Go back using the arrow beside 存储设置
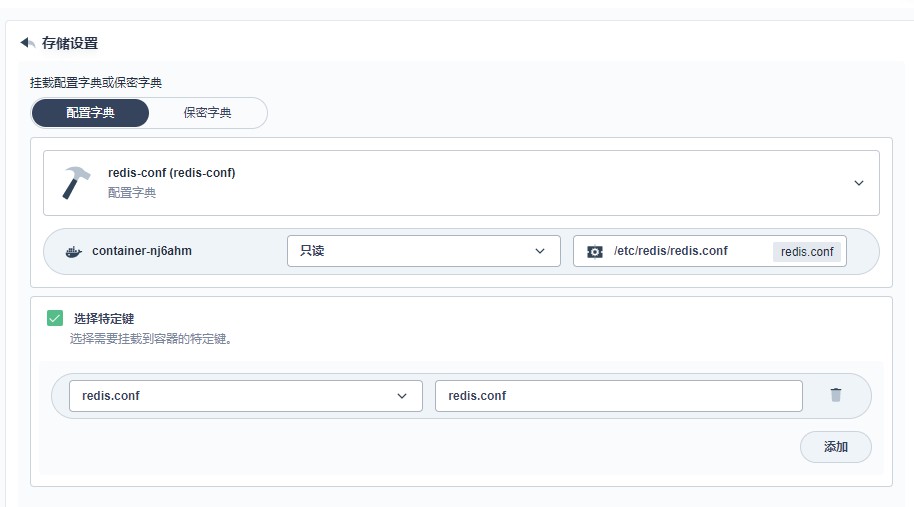The width and height of the screenshot is (914, 507). coord(27,43)
